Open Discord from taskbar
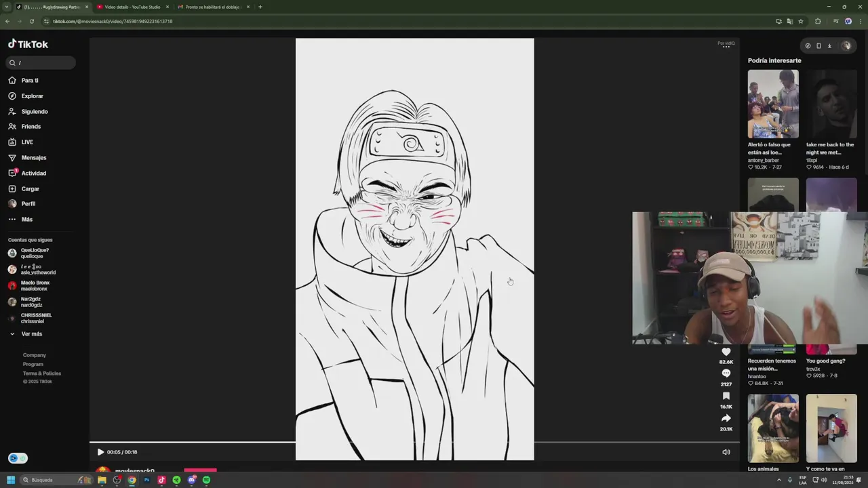This screenshot has width=868, height=488. click(191, 480)
